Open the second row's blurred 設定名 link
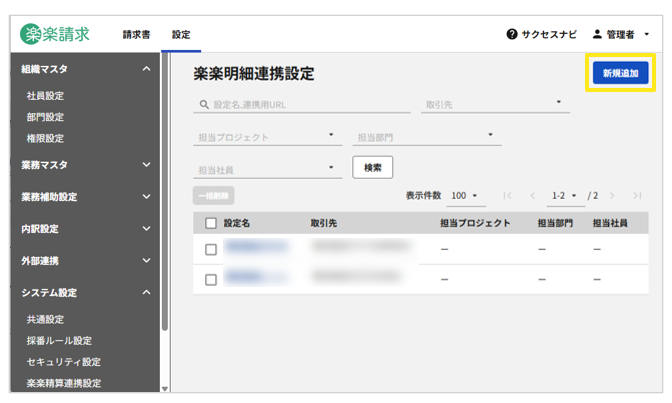Viewport: 672px width, 403px height. (255, 277)
